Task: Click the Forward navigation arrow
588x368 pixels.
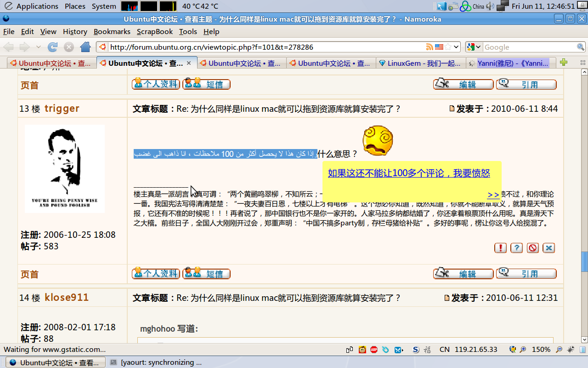Action: point(24,47)
